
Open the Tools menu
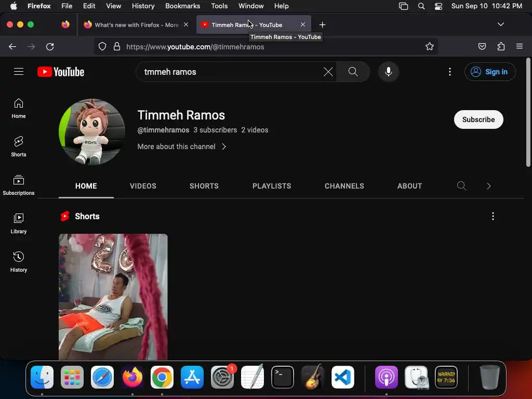219,6
